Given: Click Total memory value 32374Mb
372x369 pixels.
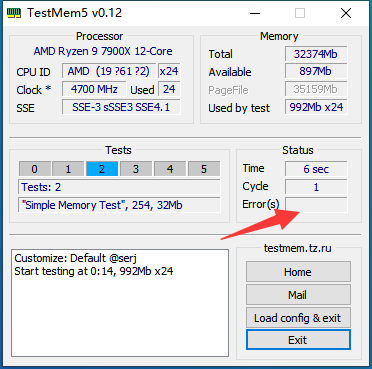Looking at the screenshot, I should click(316, 54).
